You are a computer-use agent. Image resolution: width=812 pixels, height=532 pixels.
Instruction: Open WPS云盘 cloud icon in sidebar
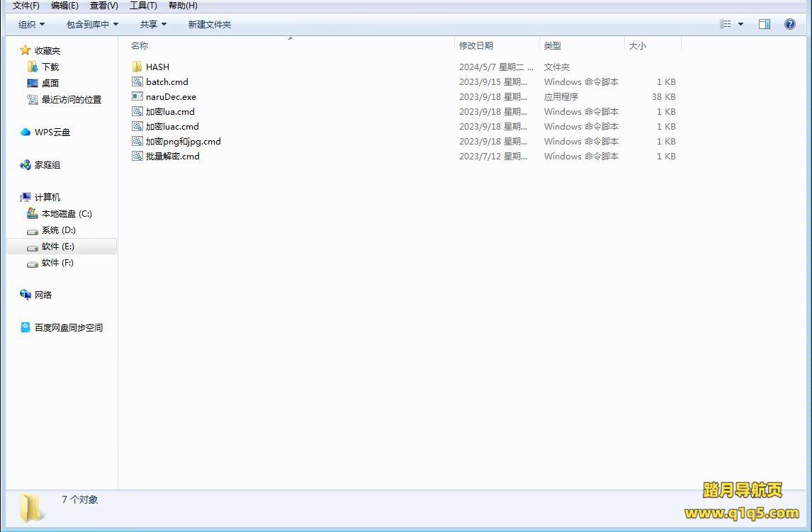tap(26, 132)
